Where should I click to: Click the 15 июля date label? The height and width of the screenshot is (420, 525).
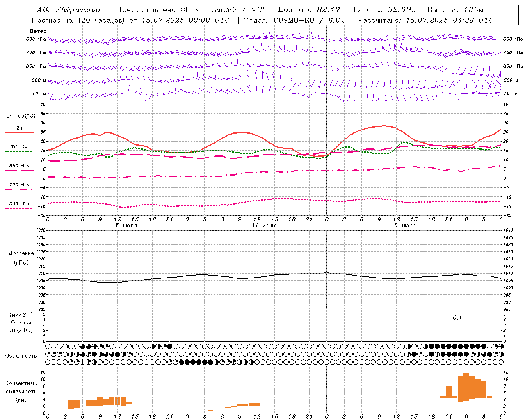[x=125, y=226]
